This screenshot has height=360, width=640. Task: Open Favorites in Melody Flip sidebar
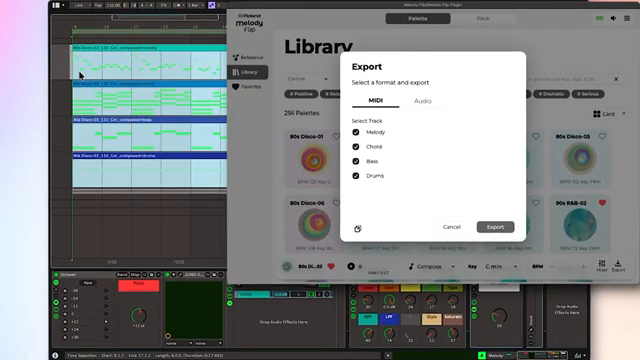(x=247, y=87)
